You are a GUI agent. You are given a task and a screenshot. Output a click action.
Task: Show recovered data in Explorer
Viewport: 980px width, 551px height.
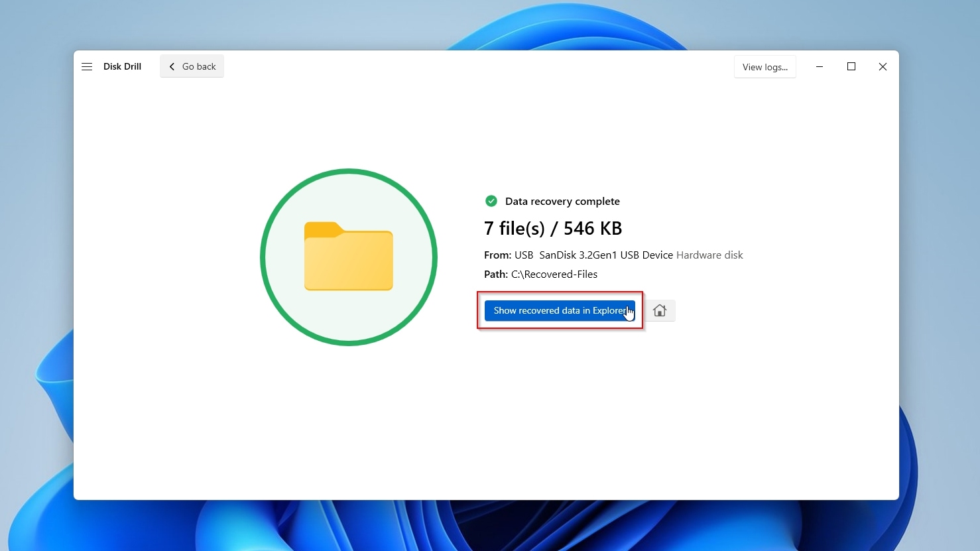coord(559,310)
